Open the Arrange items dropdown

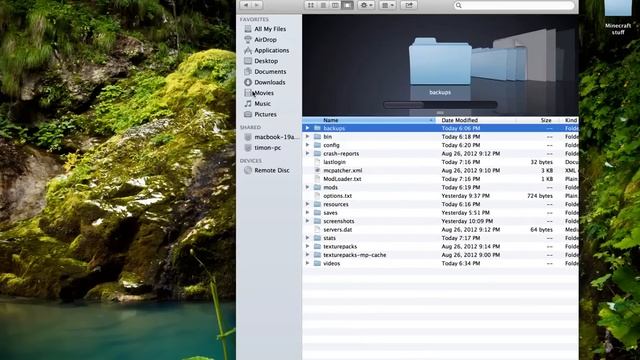coord(387,5)
